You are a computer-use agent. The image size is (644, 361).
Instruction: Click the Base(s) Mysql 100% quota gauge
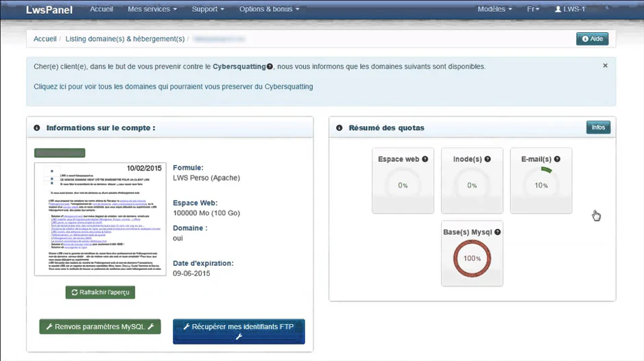coord(472,258)
